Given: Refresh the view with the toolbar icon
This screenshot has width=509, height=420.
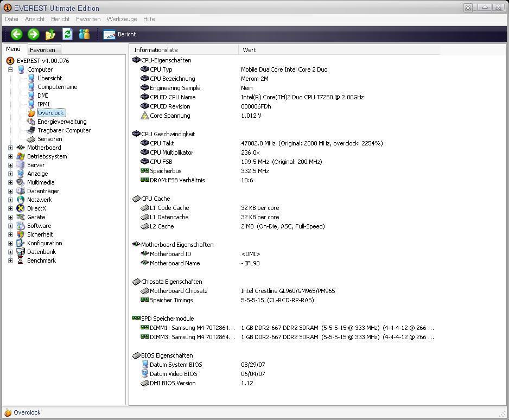Looking at the screenshot, I should pyautogui.click(x=67, y=34).
